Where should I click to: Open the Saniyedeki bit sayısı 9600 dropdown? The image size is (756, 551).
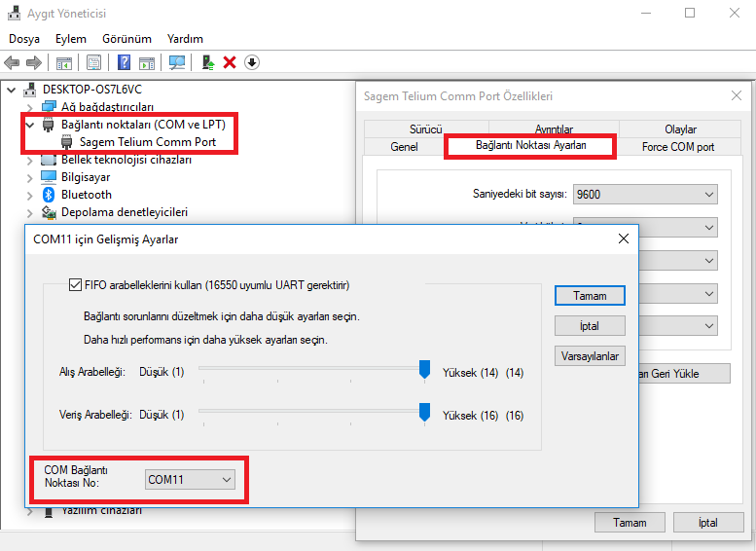point(645,194)
